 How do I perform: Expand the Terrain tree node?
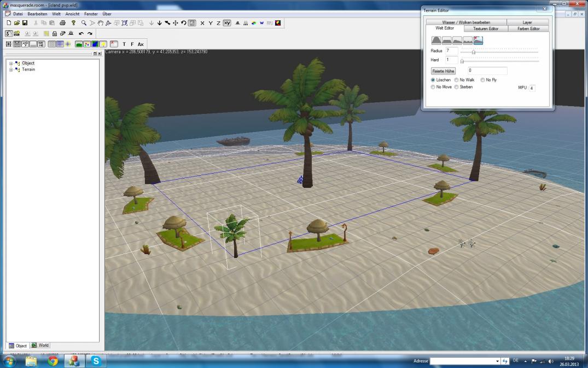pyautogui.click(x=11, y=70)
